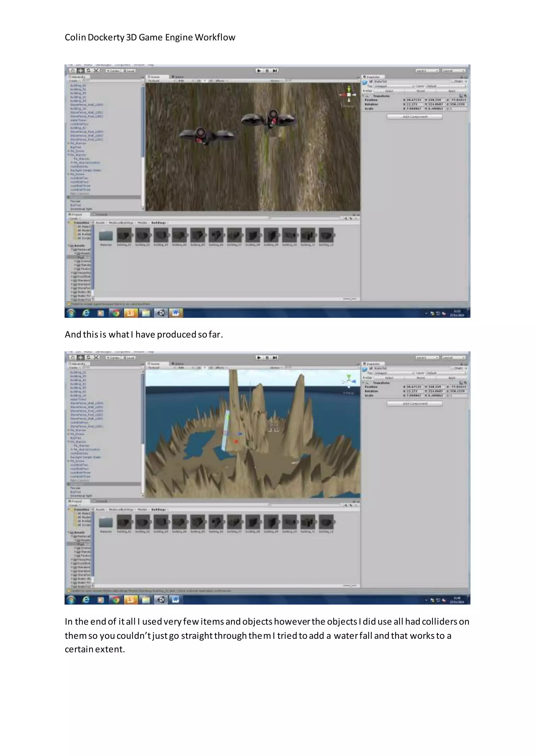Open the Layers dropdown in the drone screenshot
The image size is (535, 756).
427,71
